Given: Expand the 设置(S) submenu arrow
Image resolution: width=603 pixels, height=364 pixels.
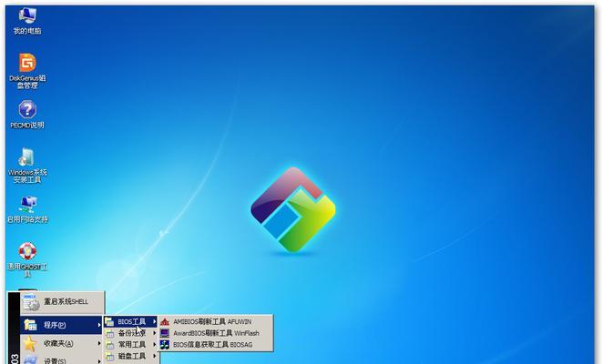Looking at the screenshot, I should point(99,361).
